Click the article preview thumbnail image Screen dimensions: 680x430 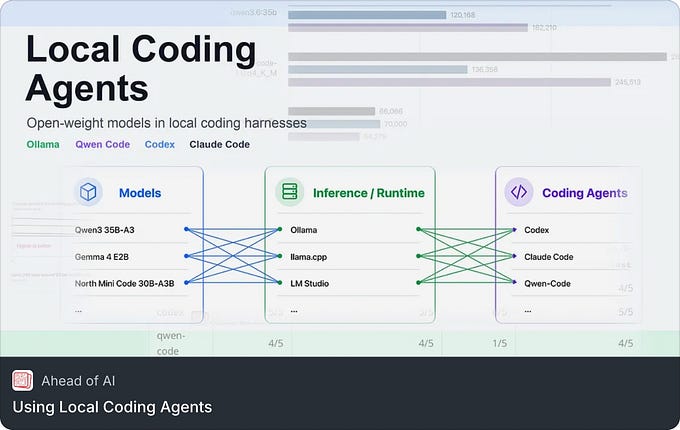pyautogui.click(x=340, y=179)
